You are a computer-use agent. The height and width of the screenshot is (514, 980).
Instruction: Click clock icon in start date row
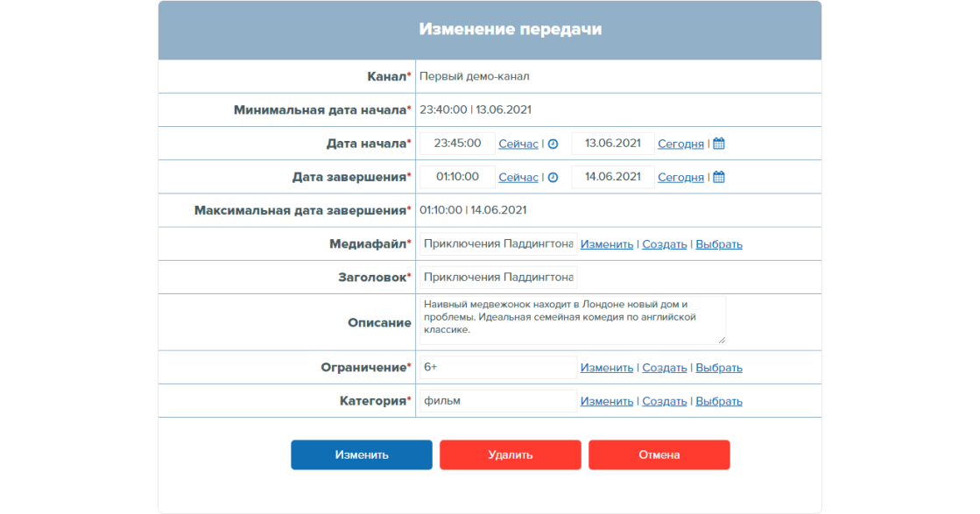click(x=553, y=144)
